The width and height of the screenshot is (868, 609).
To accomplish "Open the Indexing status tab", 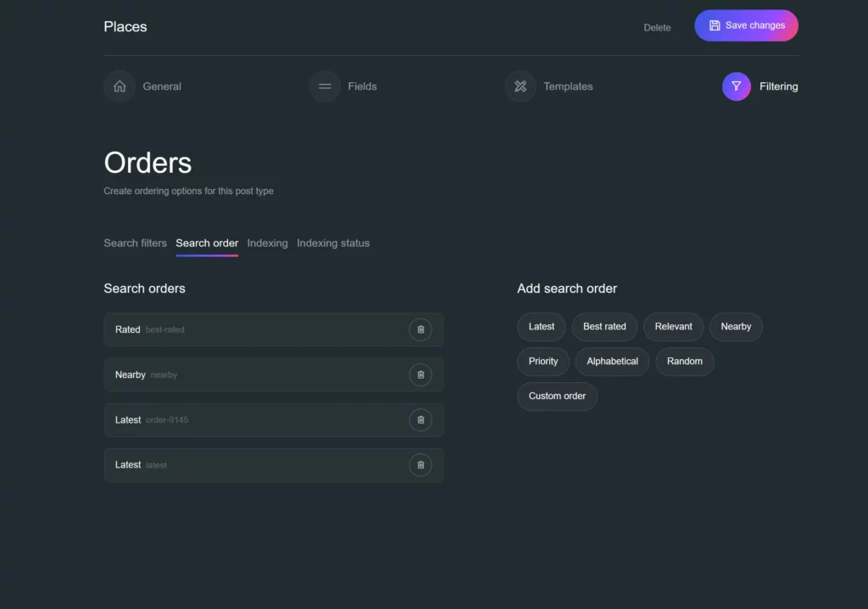I will (x=333, y=243).
